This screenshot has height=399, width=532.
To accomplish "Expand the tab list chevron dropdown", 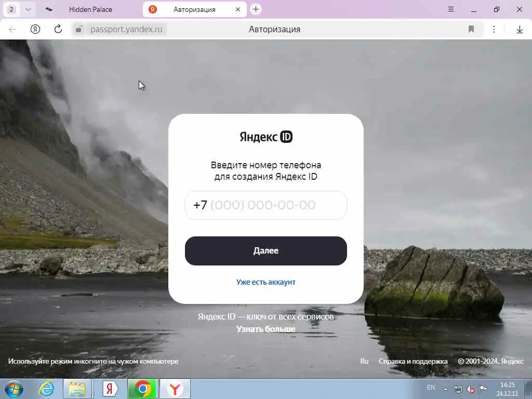I will click(x=28, y=9).
